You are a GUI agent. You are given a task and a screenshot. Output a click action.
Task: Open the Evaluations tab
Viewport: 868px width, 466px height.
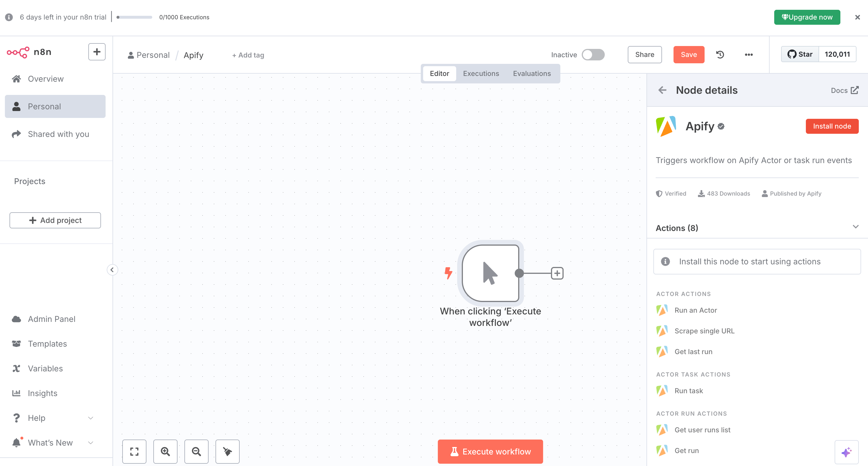click(532, 73)
